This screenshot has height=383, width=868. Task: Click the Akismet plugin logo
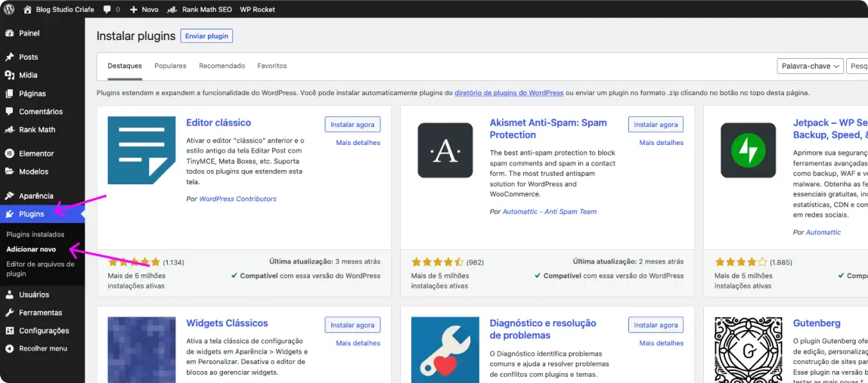[445, 150]
